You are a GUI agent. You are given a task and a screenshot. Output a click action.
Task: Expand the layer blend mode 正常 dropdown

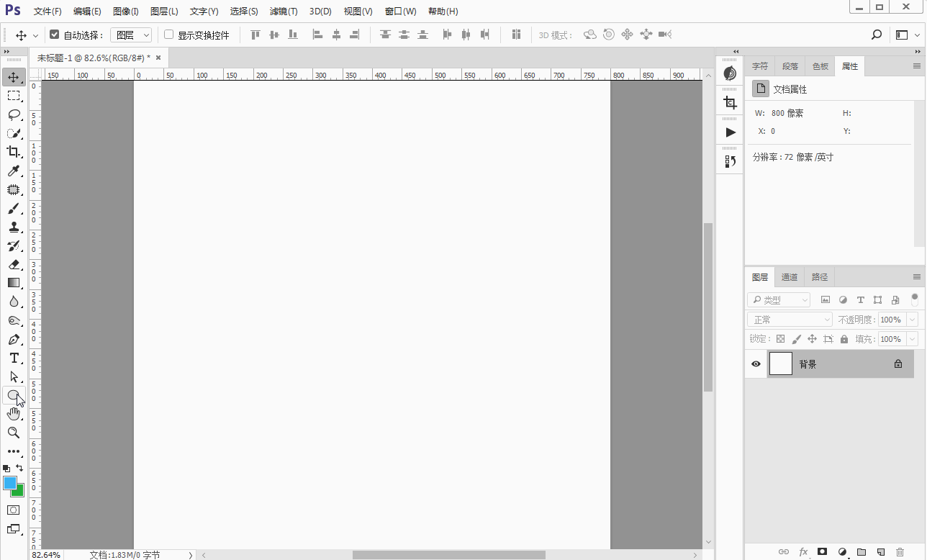790,320
